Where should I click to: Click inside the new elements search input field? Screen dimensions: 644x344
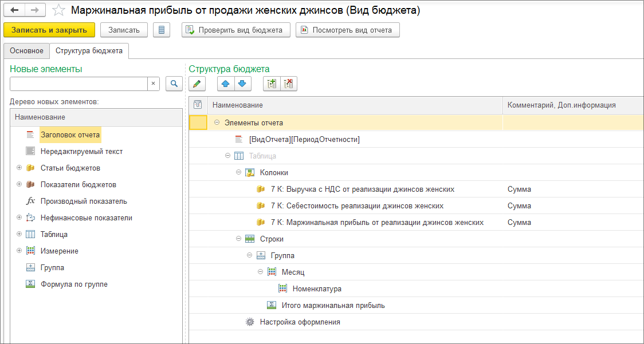pyautogui.click(x=78, y=84)
